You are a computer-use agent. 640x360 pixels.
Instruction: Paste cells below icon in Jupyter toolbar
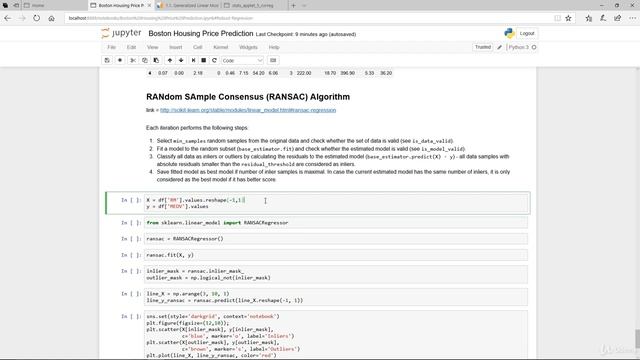[x=156, y=60]
